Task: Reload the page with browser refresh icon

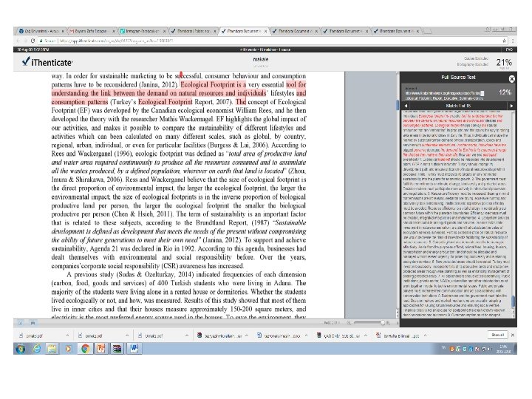Action: [x=33, y=41]
